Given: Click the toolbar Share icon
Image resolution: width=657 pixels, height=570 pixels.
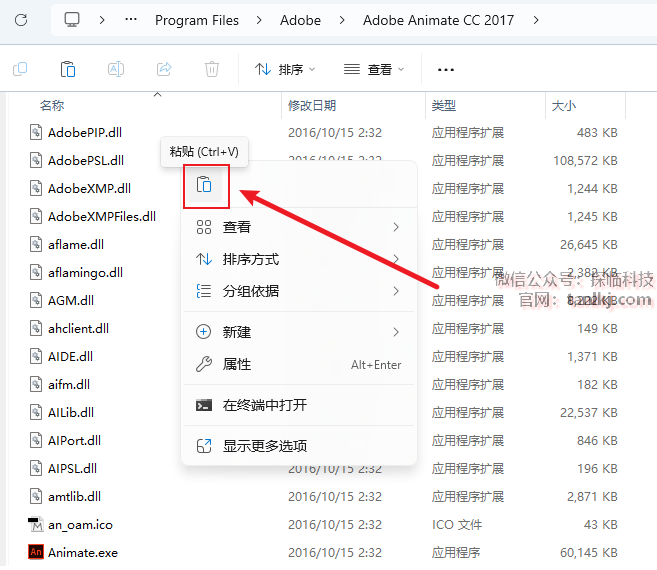Looking at the screenshot, I should click(x=164, y=69).
